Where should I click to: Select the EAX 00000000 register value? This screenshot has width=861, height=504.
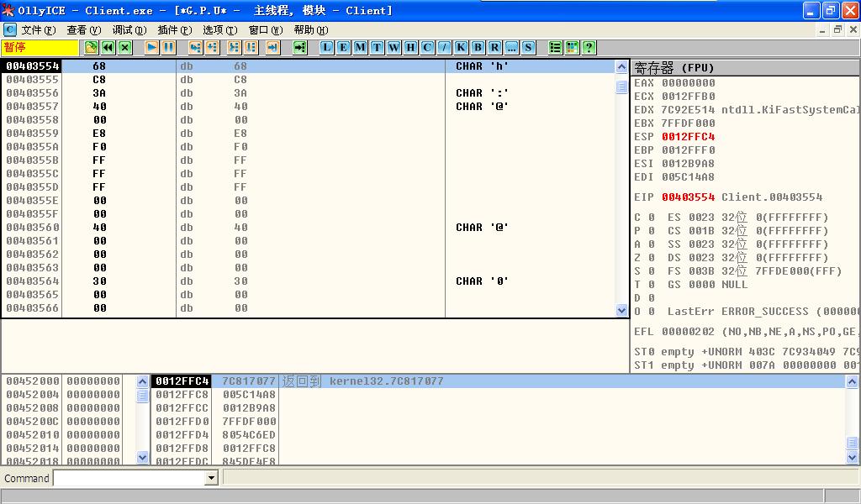tap(688, 83)
